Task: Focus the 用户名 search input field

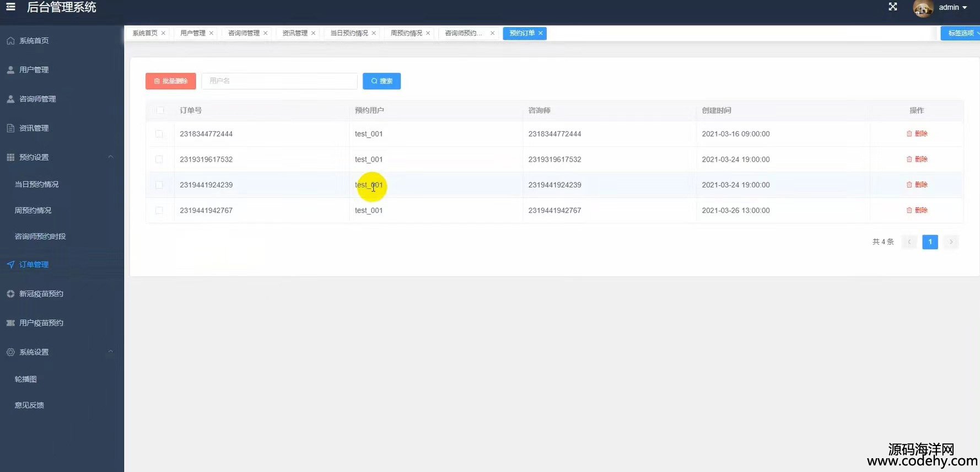Action: (x=279, y=81)
